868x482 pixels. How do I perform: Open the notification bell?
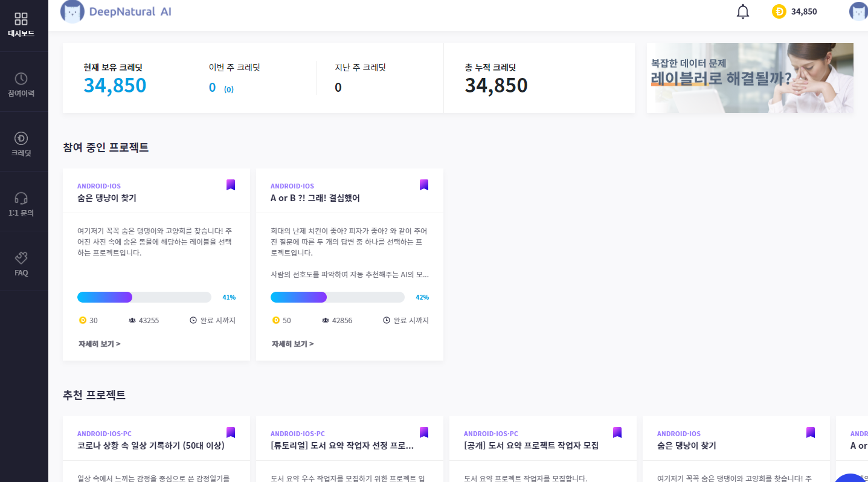coord(743,11)
